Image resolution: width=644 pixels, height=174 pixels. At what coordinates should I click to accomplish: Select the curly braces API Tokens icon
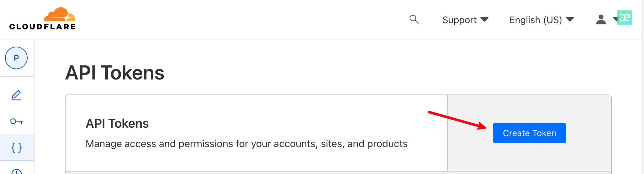(17, 147)
